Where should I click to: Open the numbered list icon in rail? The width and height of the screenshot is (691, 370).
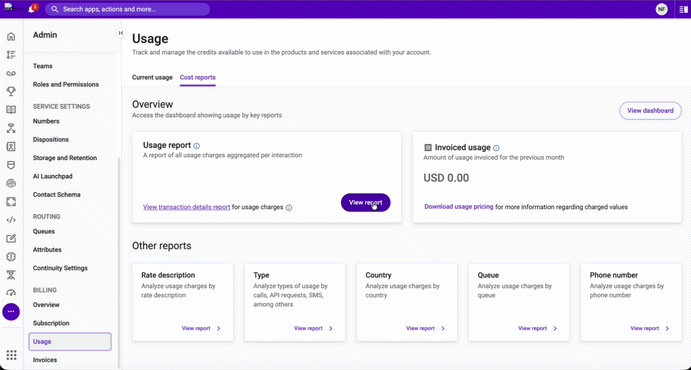11,55
